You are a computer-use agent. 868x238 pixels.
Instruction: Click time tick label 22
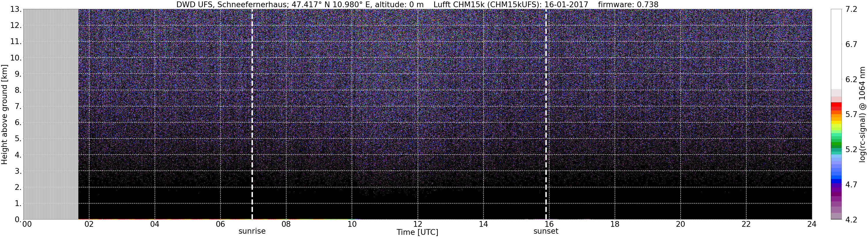coord(746,224)
